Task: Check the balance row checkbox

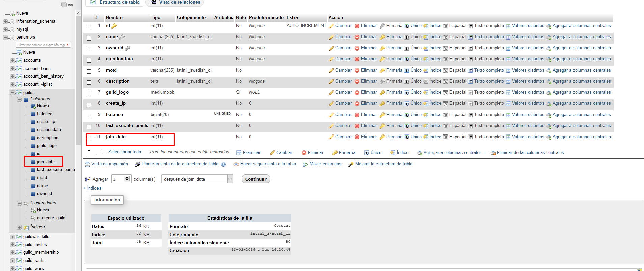Action: (x=89, y=116)
